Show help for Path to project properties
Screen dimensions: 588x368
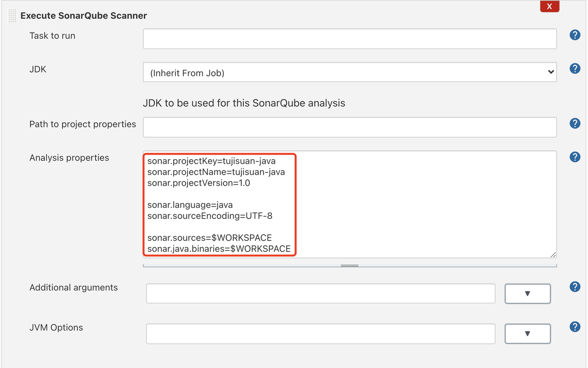(x=575, y=123)
